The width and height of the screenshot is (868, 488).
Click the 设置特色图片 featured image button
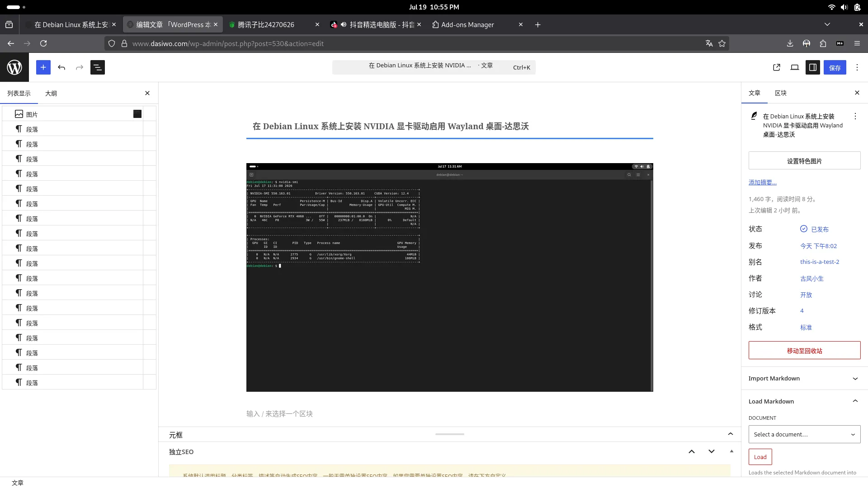click(x=805, y=161)
